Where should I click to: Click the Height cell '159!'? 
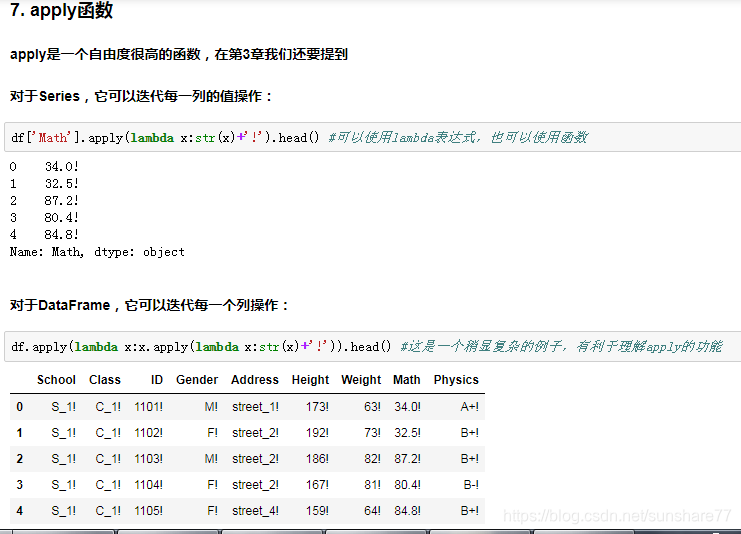pos(317,511)
